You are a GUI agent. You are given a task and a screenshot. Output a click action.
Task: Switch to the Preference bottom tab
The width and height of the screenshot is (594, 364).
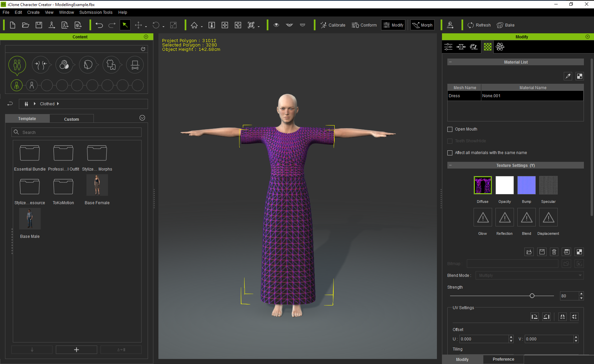(503, 359)
